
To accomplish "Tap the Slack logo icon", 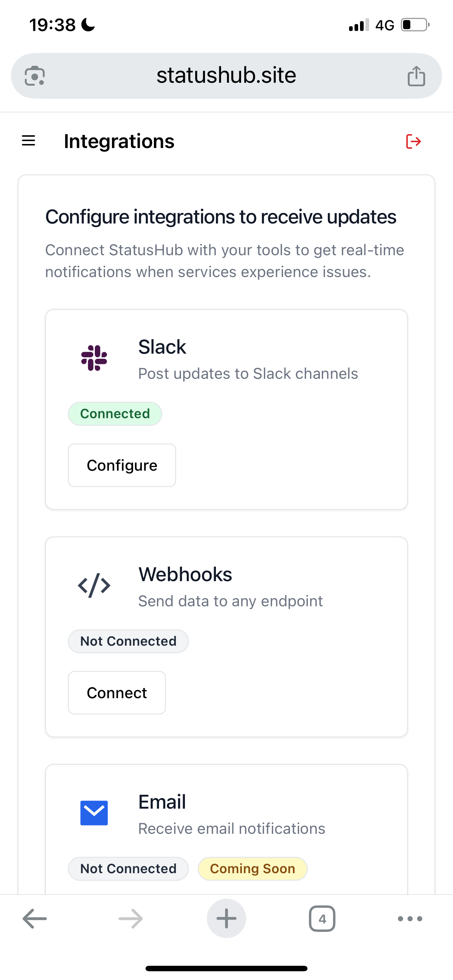I will pyautogui.click(x=94, y=358).
